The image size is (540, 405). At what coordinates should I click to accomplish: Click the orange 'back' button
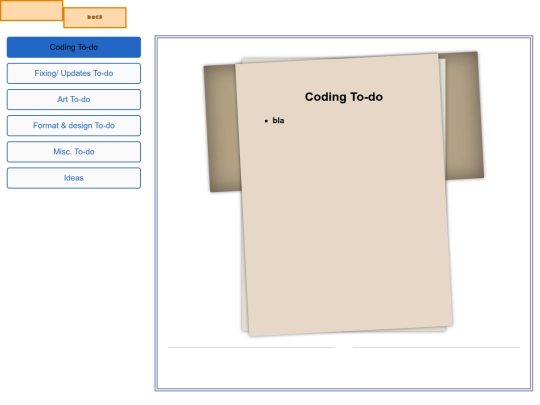[x=95, y=17]
